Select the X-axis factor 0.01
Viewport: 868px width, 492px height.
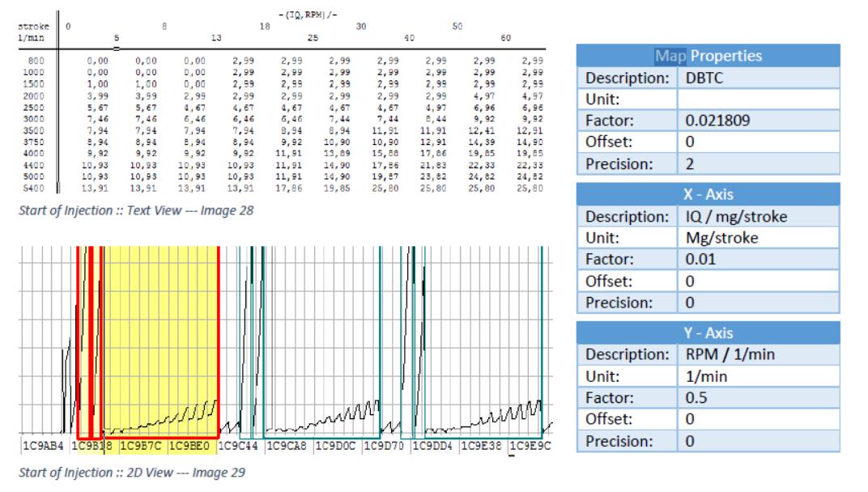[x=759, y=260]
